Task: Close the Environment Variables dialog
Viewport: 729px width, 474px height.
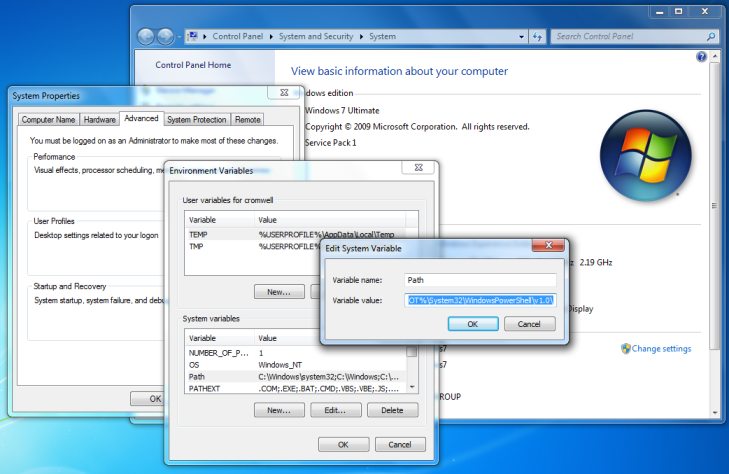Action: pyautogui.click(x=418, y=168)
